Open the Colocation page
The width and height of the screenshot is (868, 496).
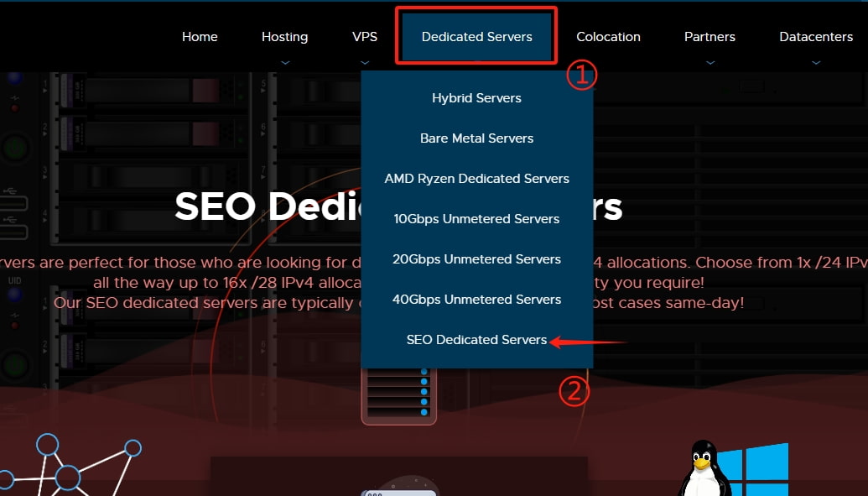coord(608,37)
